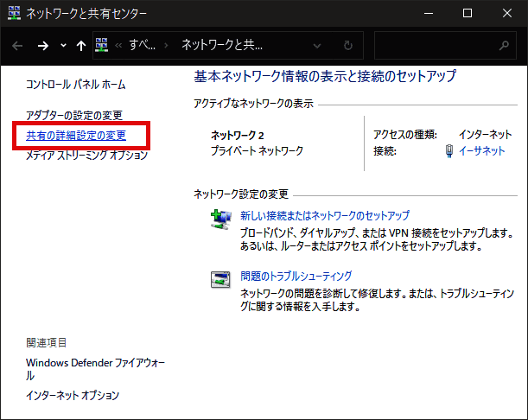The width and height of the screenshot is (528, 420).
Task: Open コントロール パネル ホーム
Action: (75, 85)
